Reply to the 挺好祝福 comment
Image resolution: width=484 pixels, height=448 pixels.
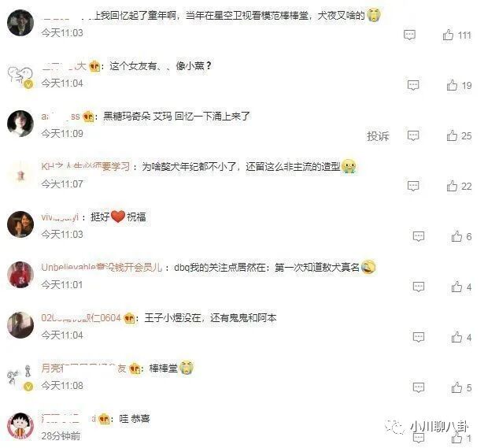click(419, 236)
